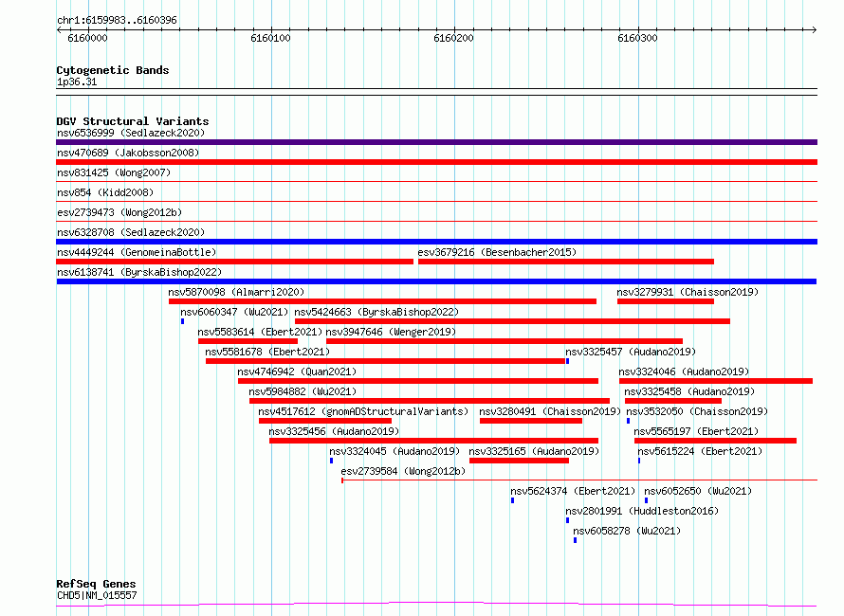This screenshot has width=844, height=616.
Task: Click nsv5870098 (Almarri2020) variant label
Action: pos(236,292)
